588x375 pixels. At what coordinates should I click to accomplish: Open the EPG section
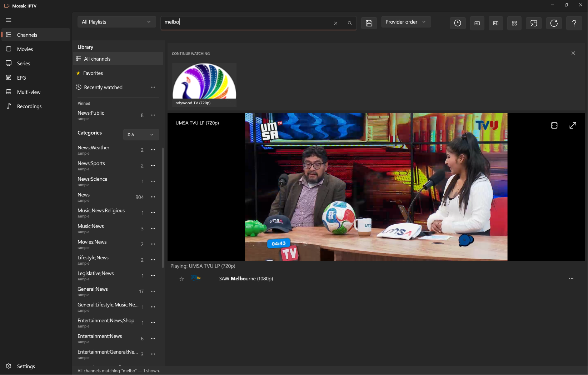point(36,77)
